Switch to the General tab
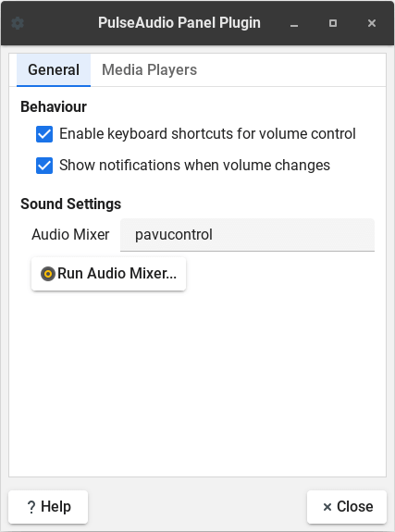This screenshot has width=395, height=532. pos(54,70)
